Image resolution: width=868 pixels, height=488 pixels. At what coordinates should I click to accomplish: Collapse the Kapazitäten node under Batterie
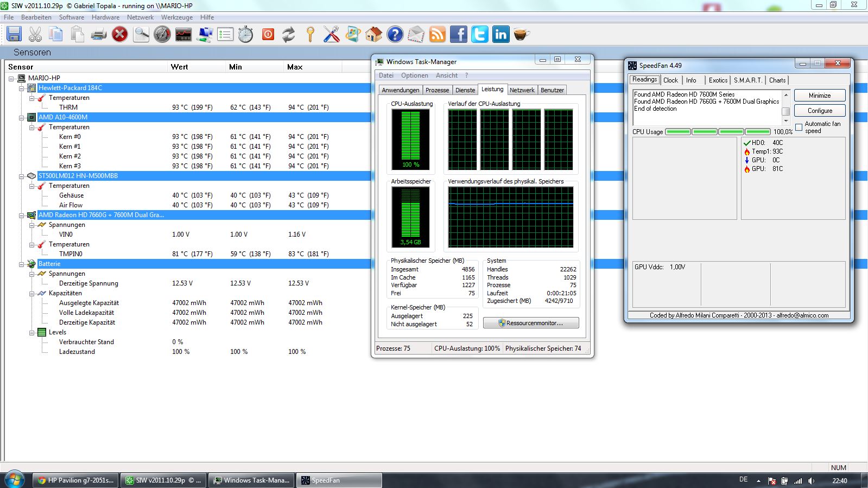(31, 293)
